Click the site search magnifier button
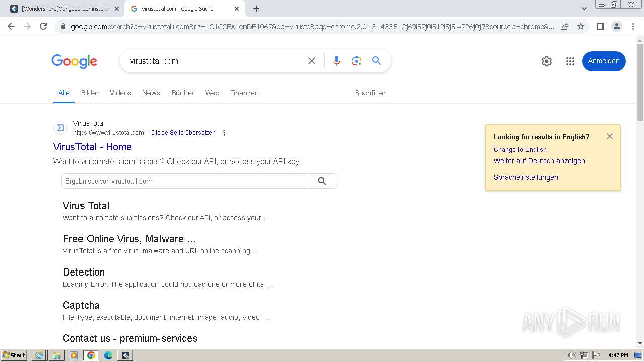Image resolution: width=644 pixels, height=362 pixels. point(322,181)
